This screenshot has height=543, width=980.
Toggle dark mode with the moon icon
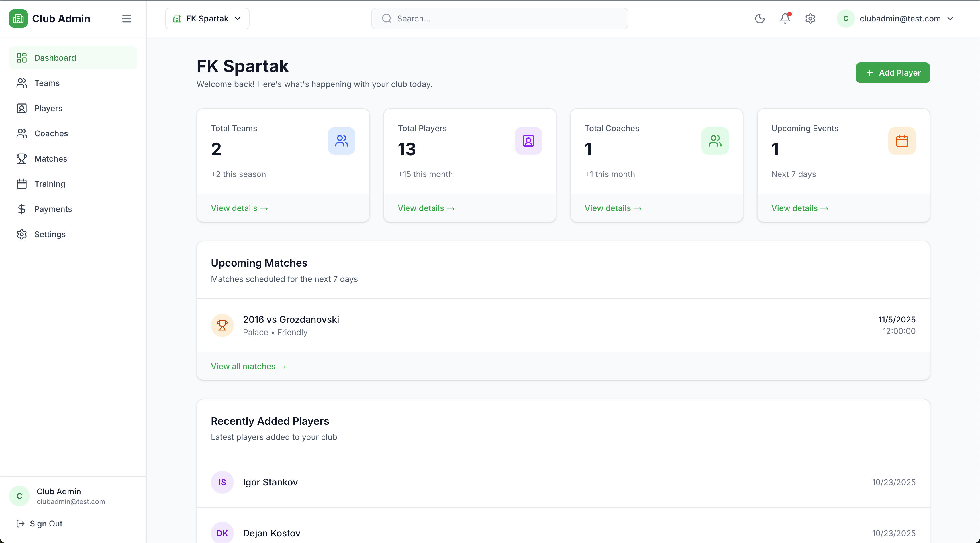coord(760,19)
